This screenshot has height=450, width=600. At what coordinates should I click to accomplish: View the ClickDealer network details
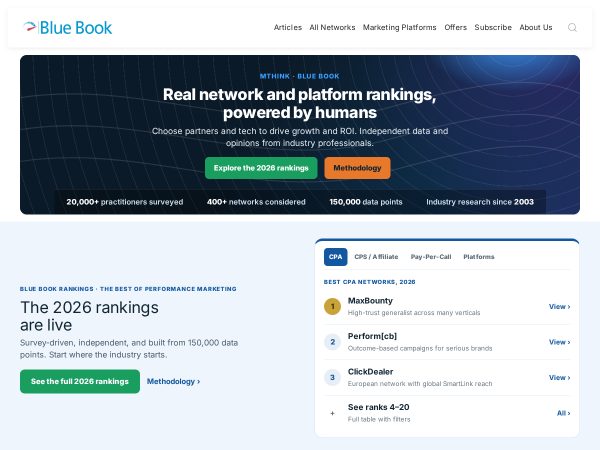pyautogui.click(x=559, y=378)
